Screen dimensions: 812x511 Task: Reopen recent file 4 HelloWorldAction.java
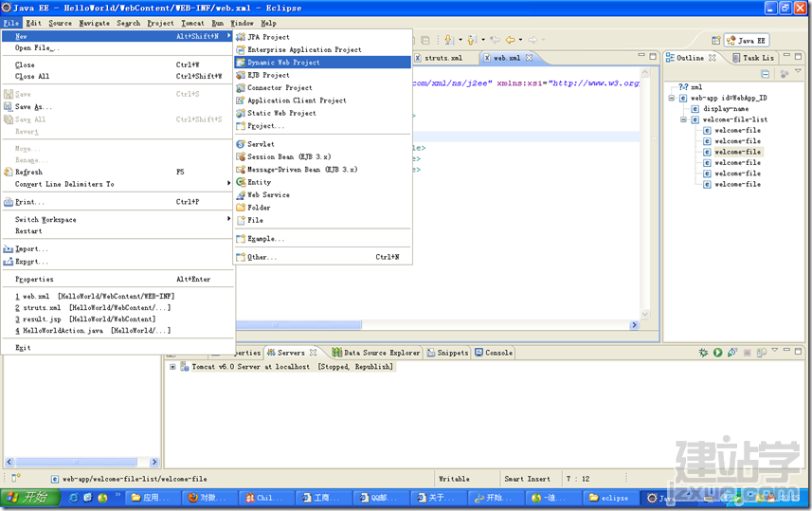[117, 331]
